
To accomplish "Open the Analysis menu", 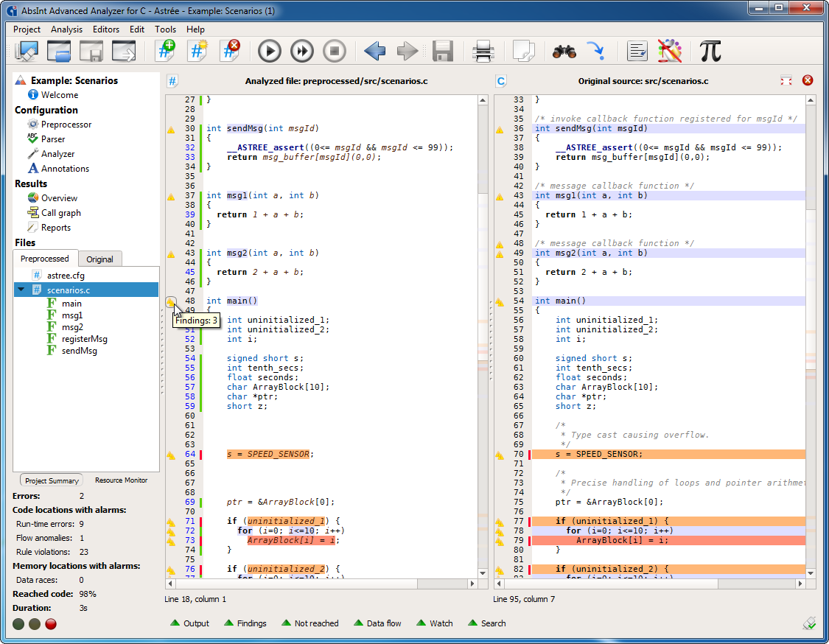I will point(66,29).
